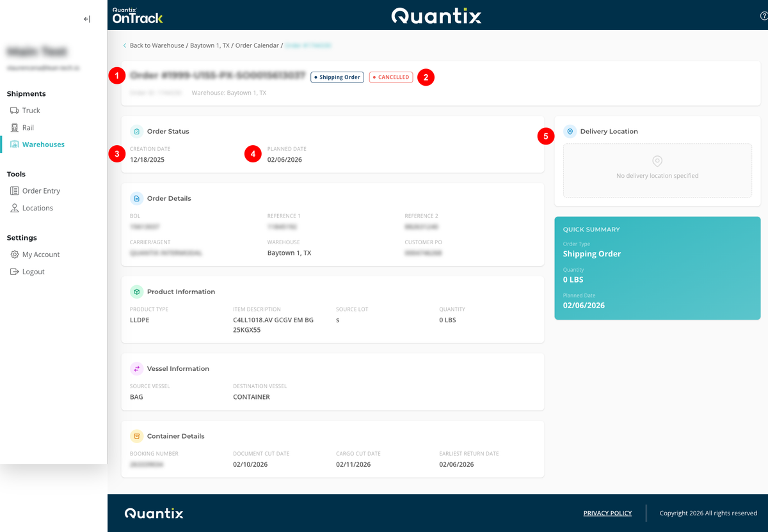This screenshot has width=768, height=532.
Task: Log out using the Logout item
Action: click(33, 272)
